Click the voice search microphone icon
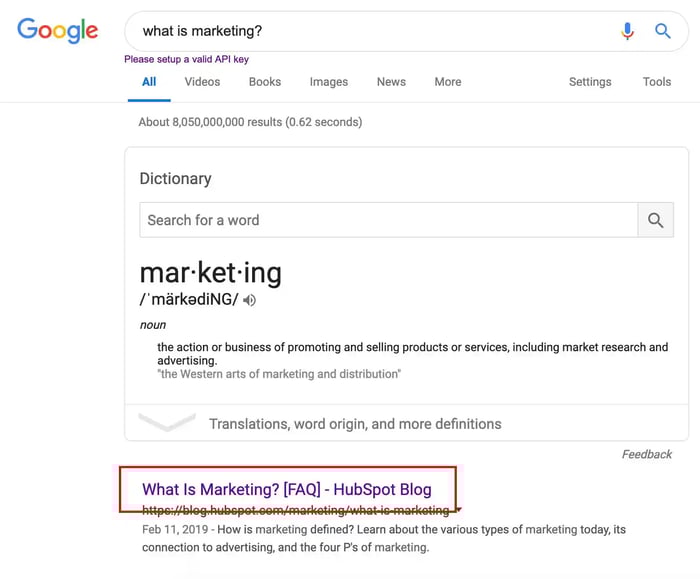The width and height of the screenshot is (700, 579). click(x=627, y=31)
